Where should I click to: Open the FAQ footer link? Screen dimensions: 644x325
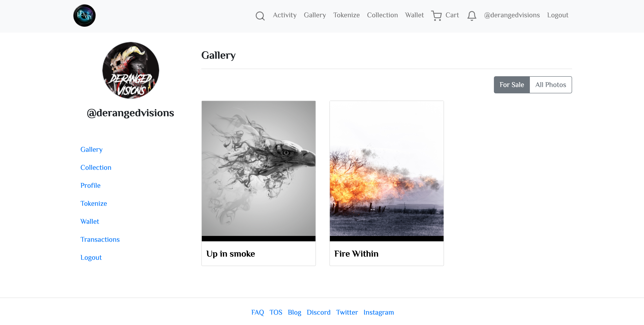[x=258, y=312]
